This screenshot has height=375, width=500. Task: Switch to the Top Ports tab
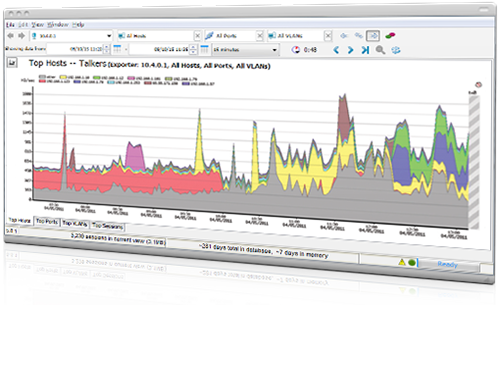(47, 221)
